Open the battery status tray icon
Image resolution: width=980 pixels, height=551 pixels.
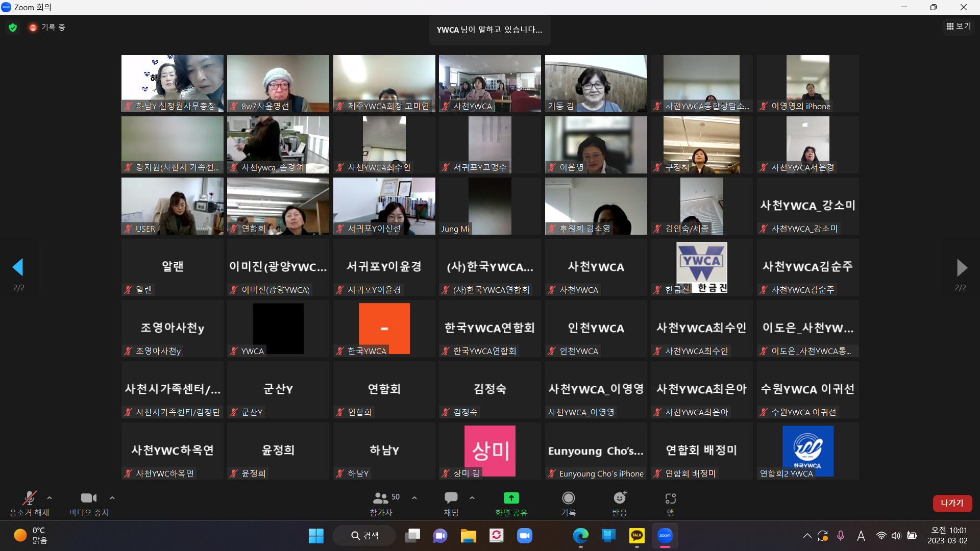pyautogui.click(x=912, y=536)
